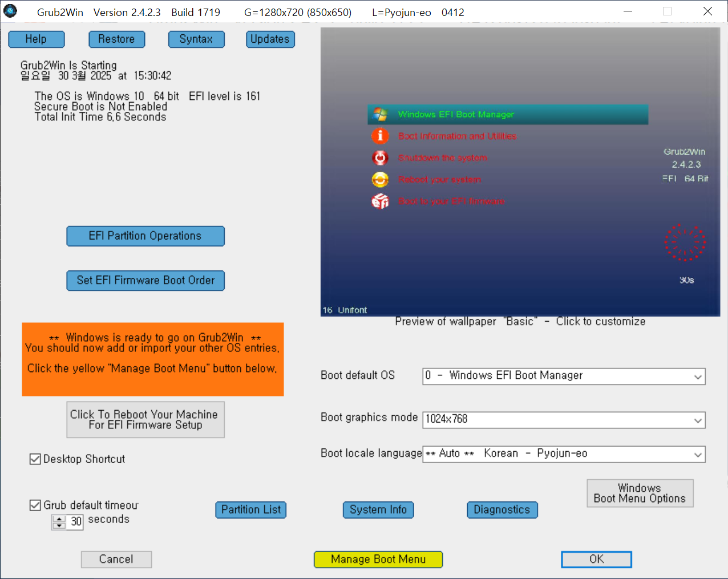
Task: Decrease timeout seconds with the down arrow
Action: [59, 525]
